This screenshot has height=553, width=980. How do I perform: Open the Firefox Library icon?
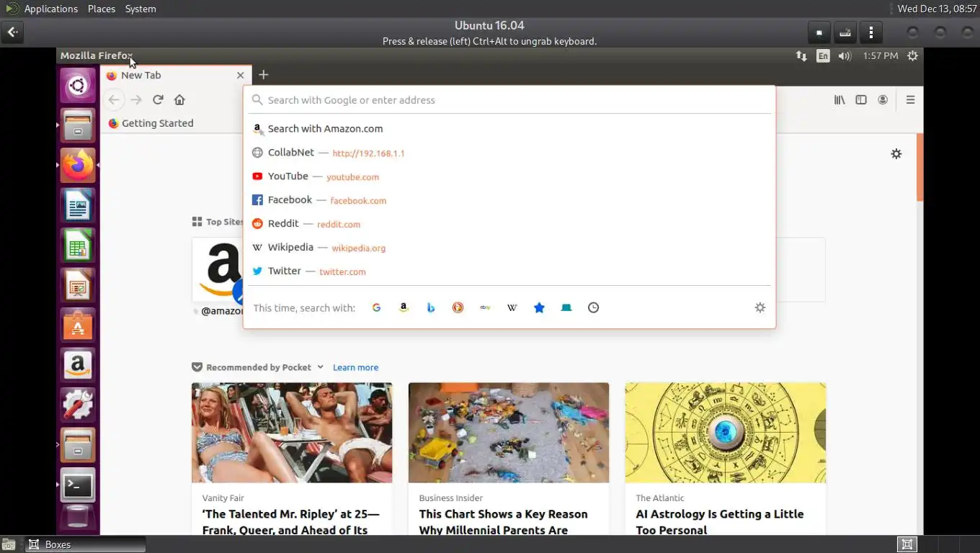(x=839, y=100)
